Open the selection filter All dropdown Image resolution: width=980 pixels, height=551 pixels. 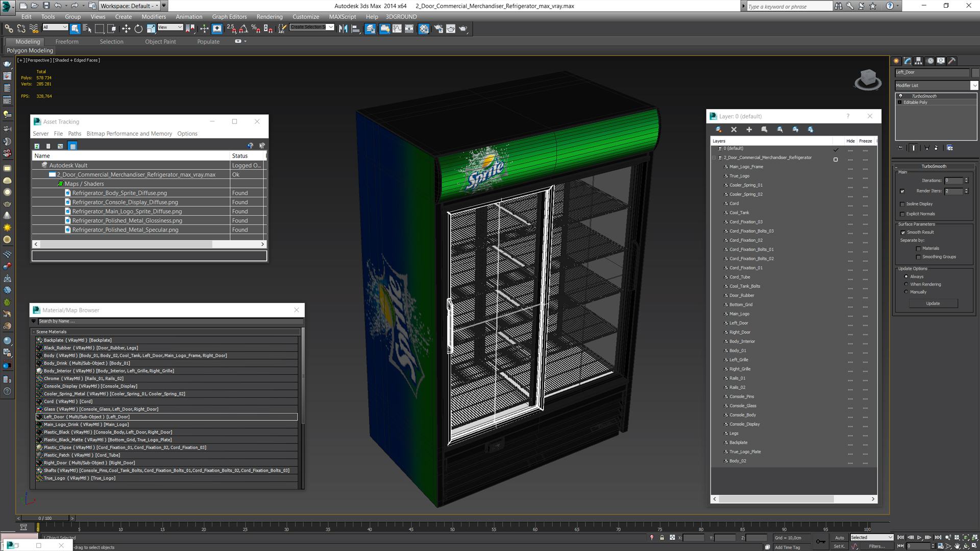tap(55, 27)
